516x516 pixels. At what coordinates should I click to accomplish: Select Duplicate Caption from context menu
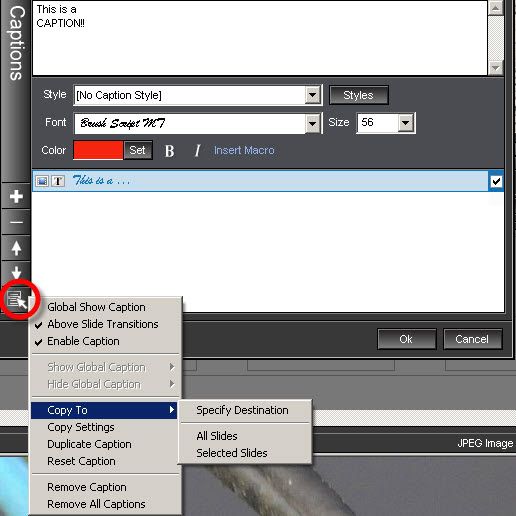point(89,444)
